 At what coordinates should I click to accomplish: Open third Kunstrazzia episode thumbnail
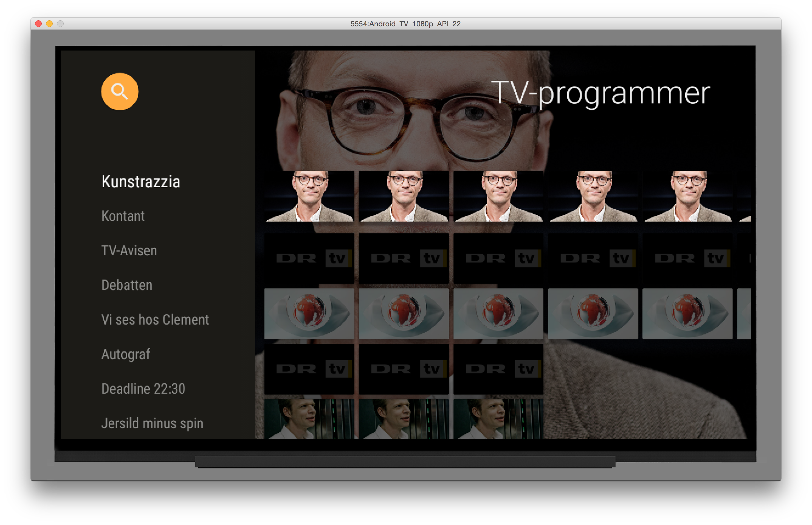pos(498,197)
